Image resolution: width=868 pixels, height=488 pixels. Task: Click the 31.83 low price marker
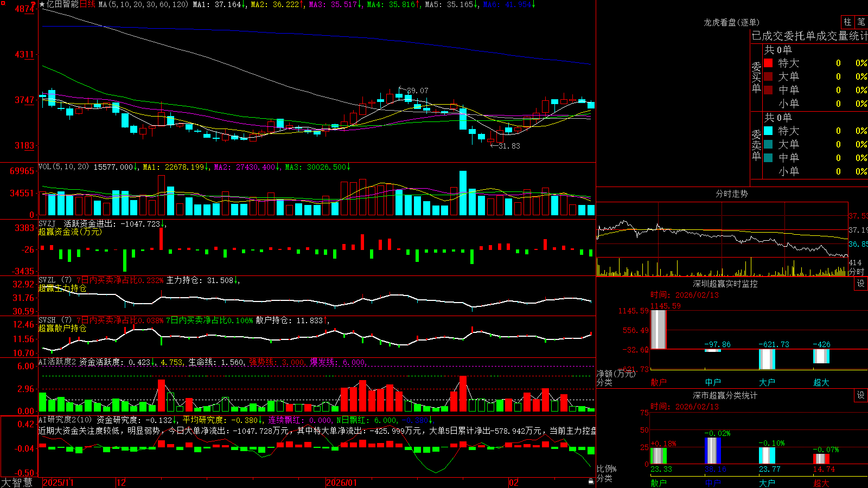pos(509,146)
